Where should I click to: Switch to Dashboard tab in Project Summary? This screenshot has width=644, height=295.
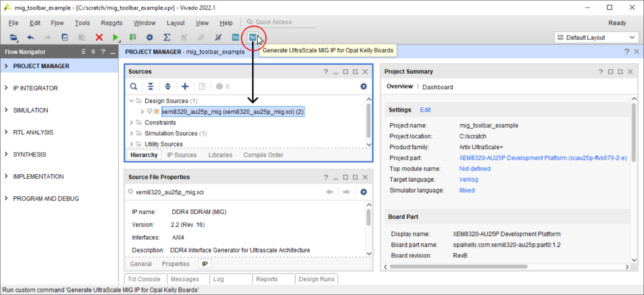[x=438, y=87]
